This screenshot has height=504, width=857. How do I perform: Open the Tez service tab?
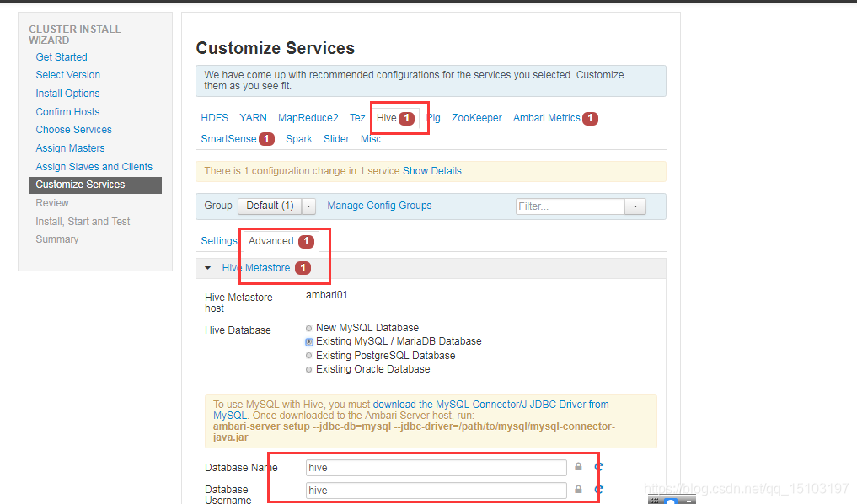coord(357,117)
